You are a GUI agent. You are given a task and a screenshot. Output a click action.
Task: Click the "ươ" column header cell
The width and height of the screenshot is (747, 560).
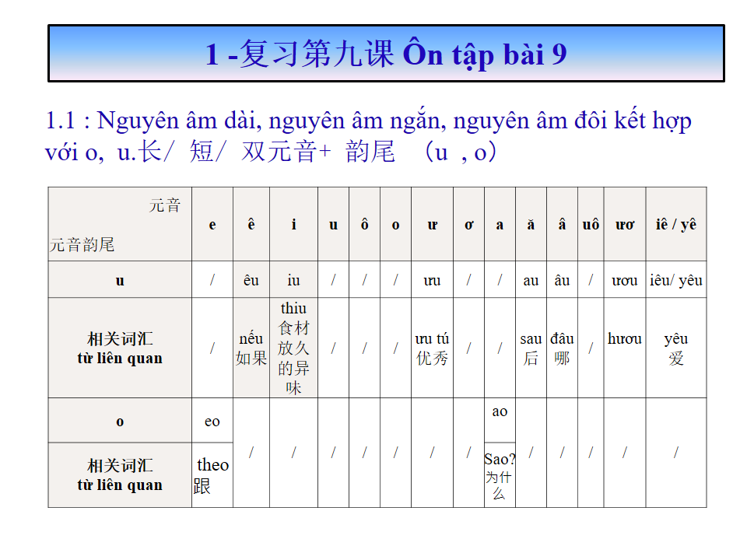(625, 225)
